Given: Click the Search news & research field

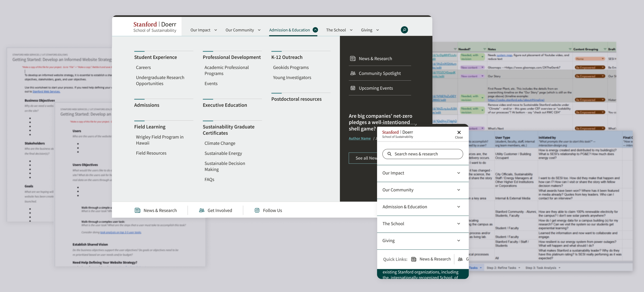Looking at the screenshot, I should pos(422,154).
